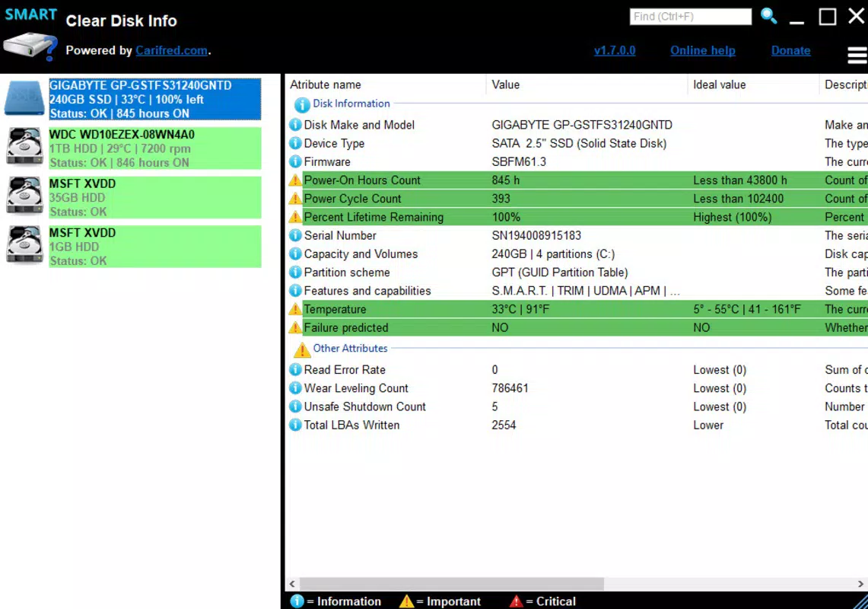Select the WDC WD10EZEX-08WN4A0 disk entry
The width and height of the screenshot is (868, 609).
(x=154, y=148)
